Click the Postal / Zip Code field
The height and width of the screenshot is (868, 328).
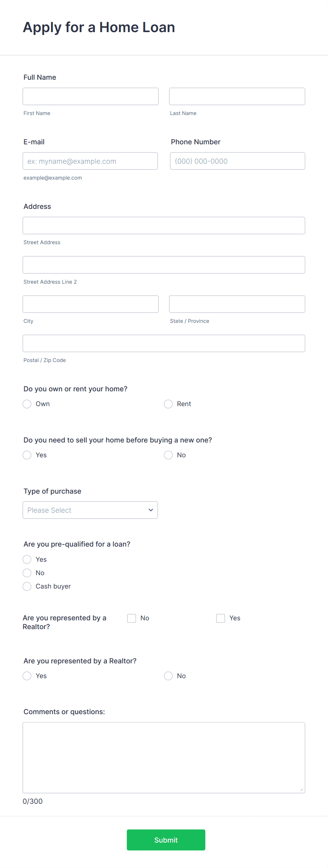click(x=164, y=343)
